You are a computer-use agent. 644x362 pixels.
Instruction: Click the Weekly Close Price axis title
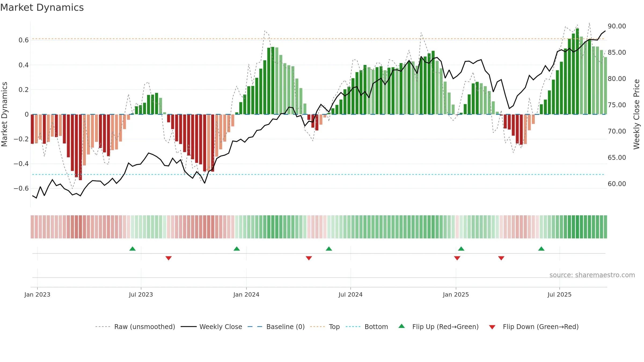pyautogui.click(x=636, y=114)
